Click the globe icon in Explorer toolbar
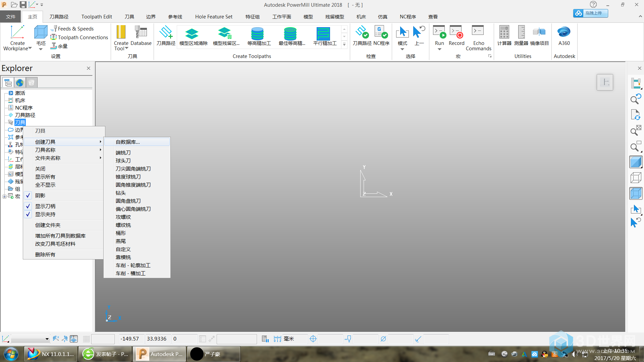Image resolution: width=644 pixels, height=362 pixels. tap(20, 82)
